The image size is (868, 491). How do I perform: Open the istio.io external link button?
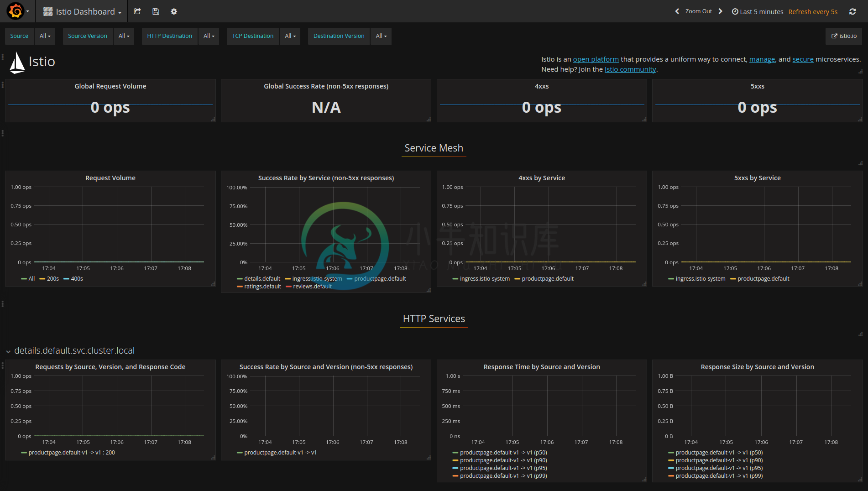click(844, 36)
